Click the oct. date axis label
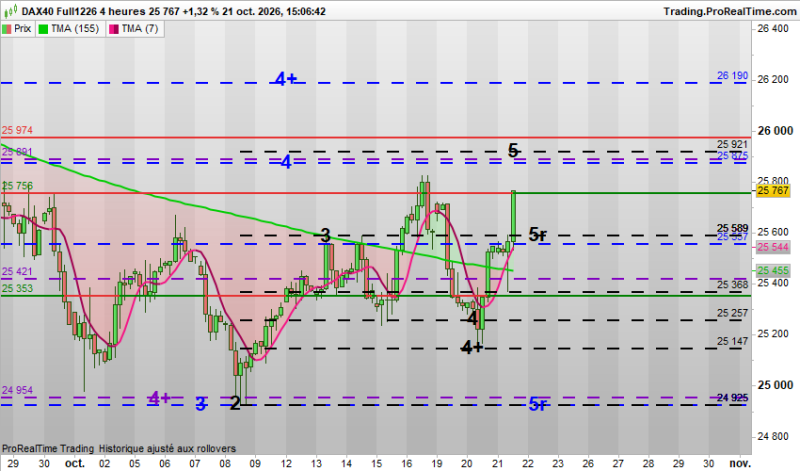 74,463
